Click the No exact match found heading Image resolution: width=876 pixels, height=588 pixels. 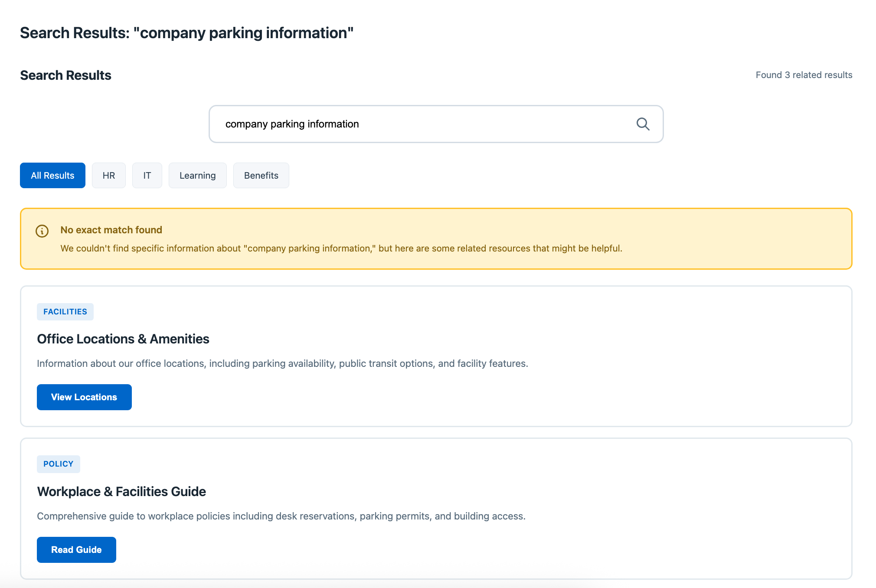111,230
